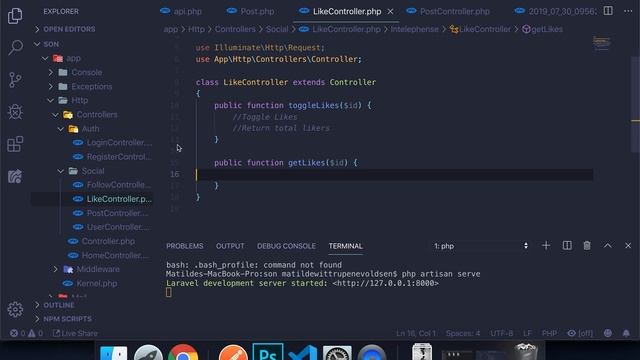Collapse the Social folder

(x=93, y=171)
